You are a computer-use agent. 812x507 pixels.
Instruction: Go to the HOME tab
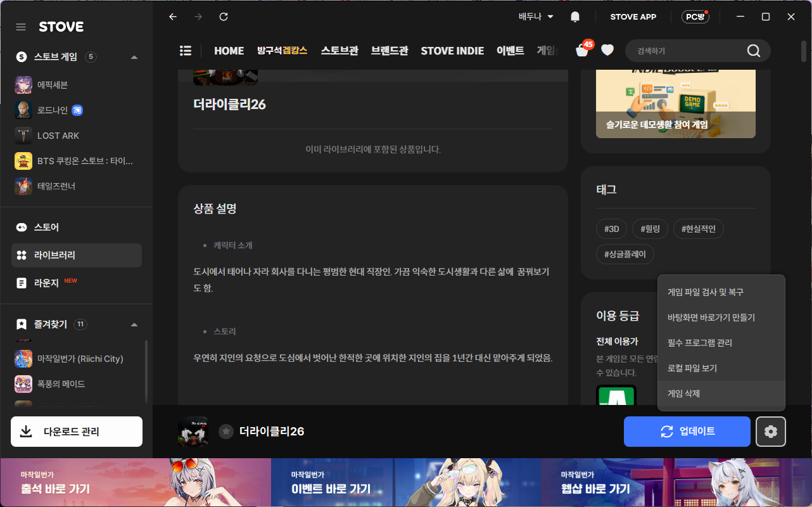click(229, 51)
